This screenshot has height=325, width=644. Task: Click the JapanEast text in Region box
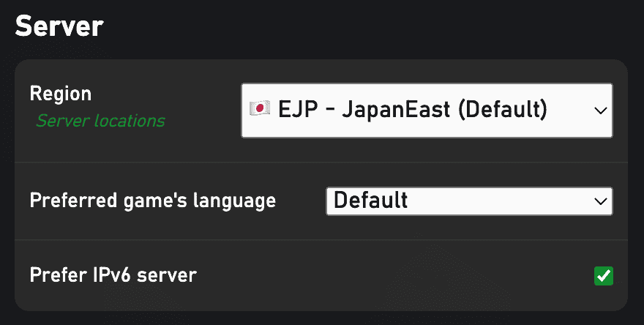click(x=394, y=110)
